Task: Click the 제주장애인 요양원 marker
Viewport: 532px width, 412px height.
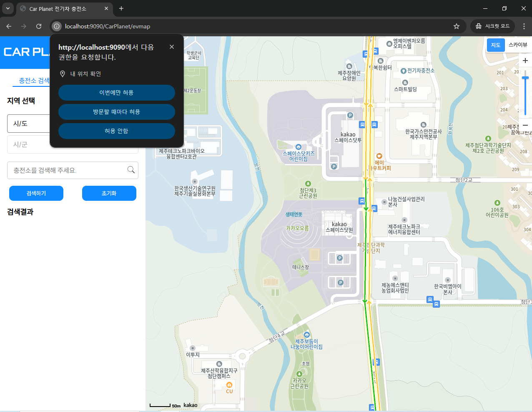Action: click(349, 66)
